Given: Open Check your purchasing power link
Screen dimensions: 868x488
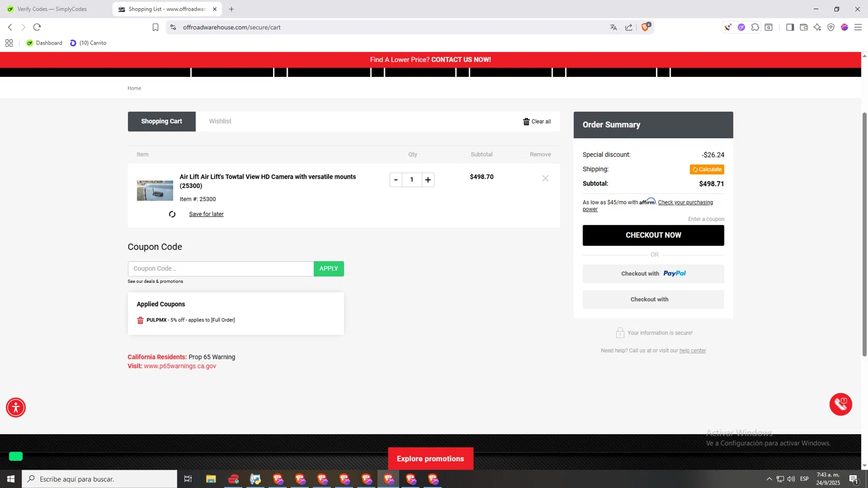Looking at the screenshot, I should 685,202.
